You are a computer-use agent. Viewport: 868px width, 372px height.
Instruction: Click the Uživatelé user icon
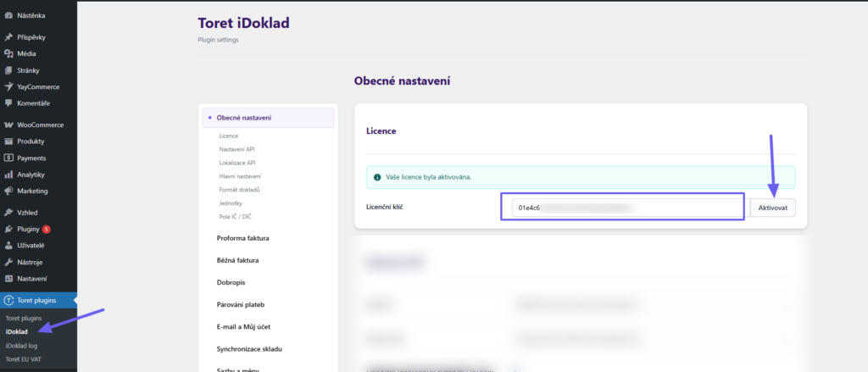(x=8, y=245)
